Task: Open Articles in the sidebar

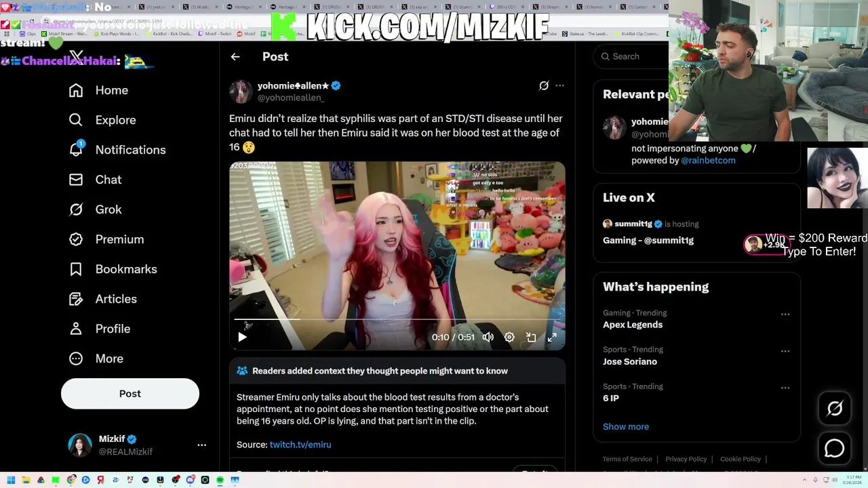Action: coord(104,299)
